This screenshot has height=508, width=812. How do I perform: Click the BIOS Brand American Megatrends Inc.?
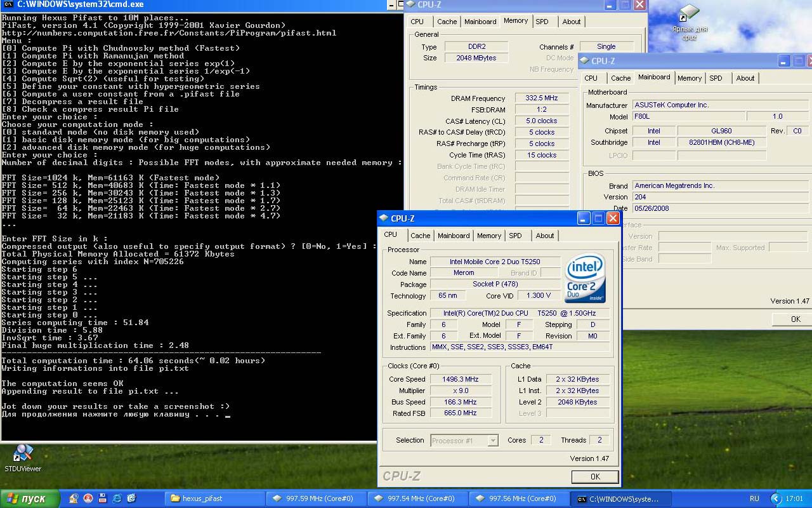point(722,185)
